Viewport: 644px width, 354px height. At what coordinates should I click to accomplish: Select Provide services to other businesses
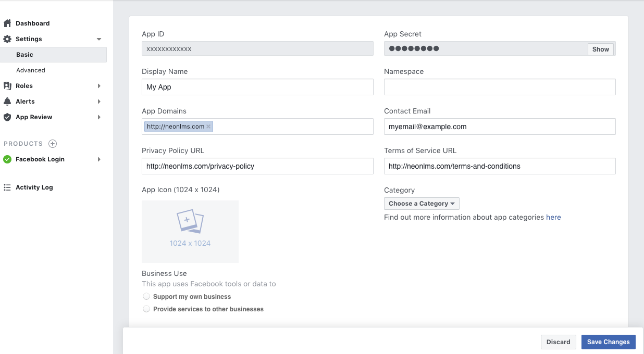[x=146, y=309]
